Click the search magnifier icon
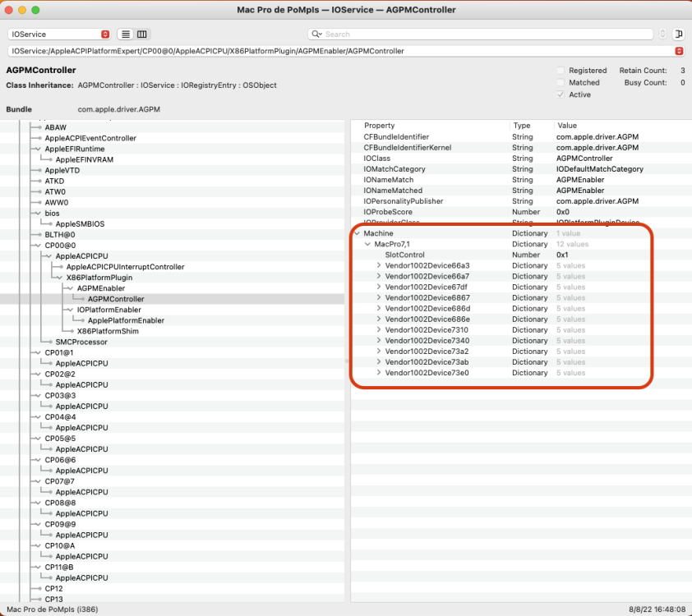Viewport: 692px width, 616px height. point(316,34)
